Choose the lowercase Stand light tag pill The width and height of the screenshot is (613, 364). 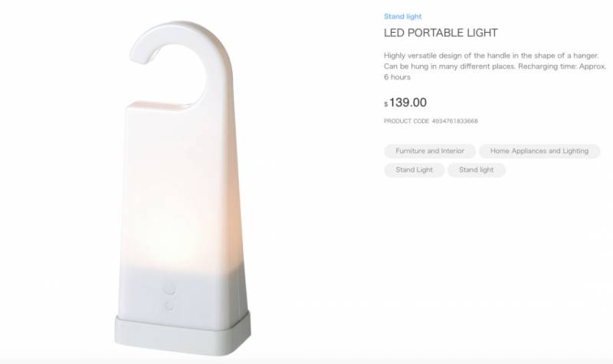pos(476,169)
